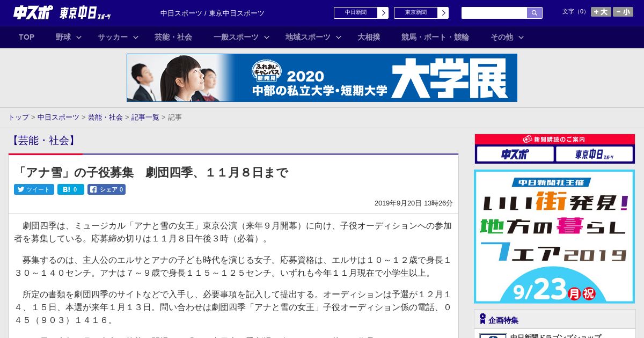Click the 中スポ logo in header
Screen dimensions: 644x338
click(33, 13)
